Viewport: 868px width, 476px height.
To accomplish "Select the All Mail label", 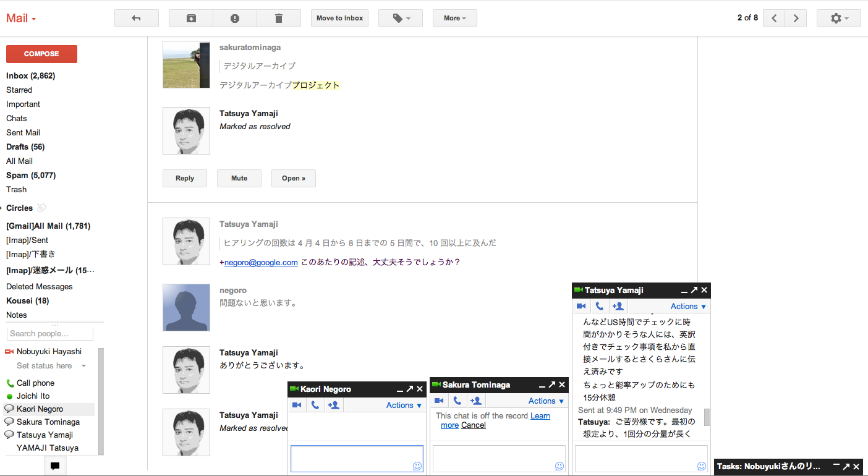I will 19,161.
